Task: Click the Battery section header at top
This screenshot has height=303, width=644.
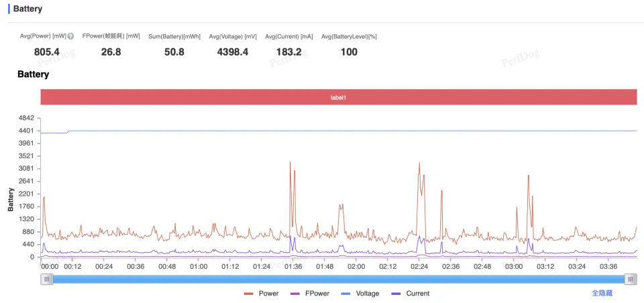Action: pyautogui.click(x=28, y=9)
